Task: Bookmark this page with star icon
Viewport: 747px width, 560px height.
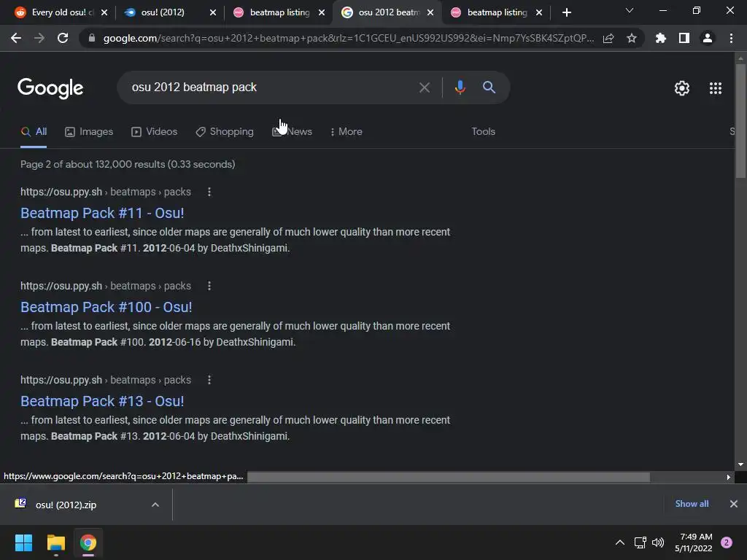Action: coord(632,38)
